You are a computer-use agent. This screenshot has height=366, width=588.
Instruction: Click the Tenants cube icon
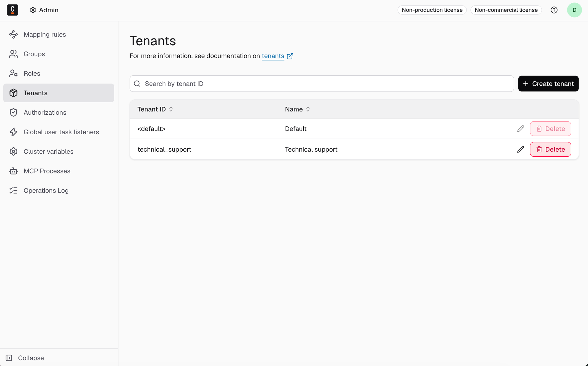click(14, 93)
